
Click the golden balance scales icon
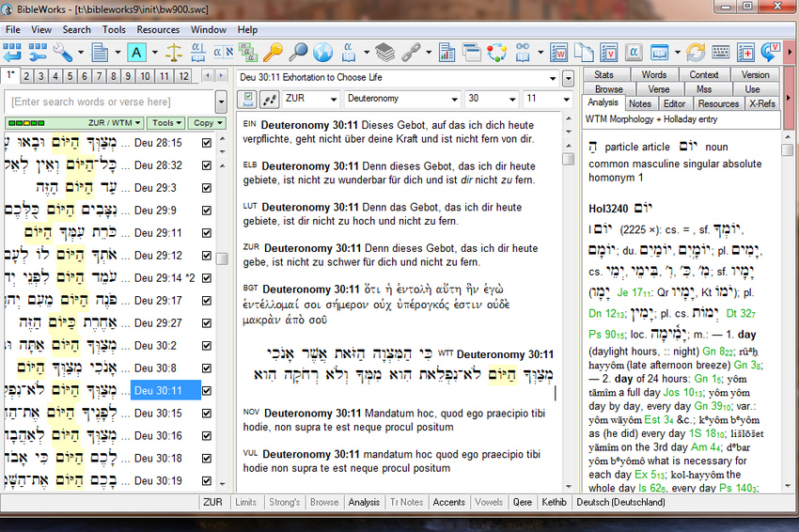(174, 52)
